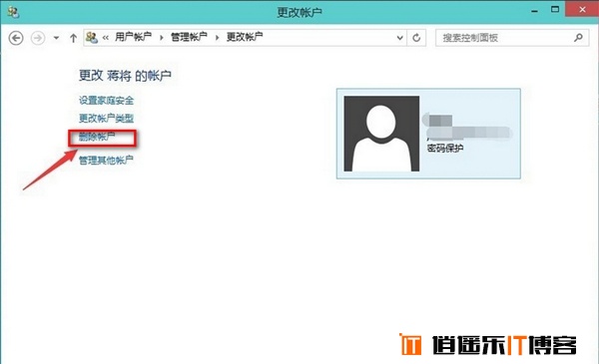Open the 用户帐户 breadcrumb

click(x=134, y=37)
